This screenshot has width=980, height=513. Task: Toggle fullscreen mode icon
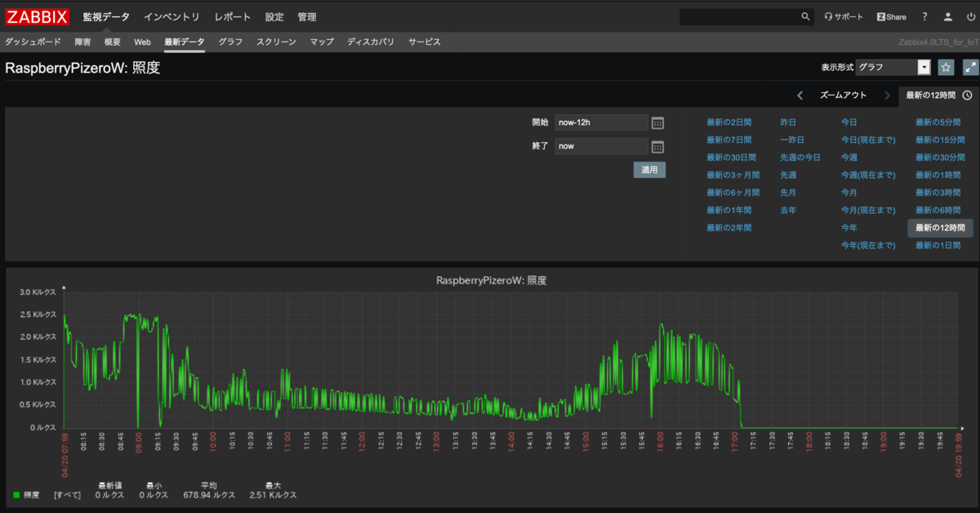coord(970,68)
